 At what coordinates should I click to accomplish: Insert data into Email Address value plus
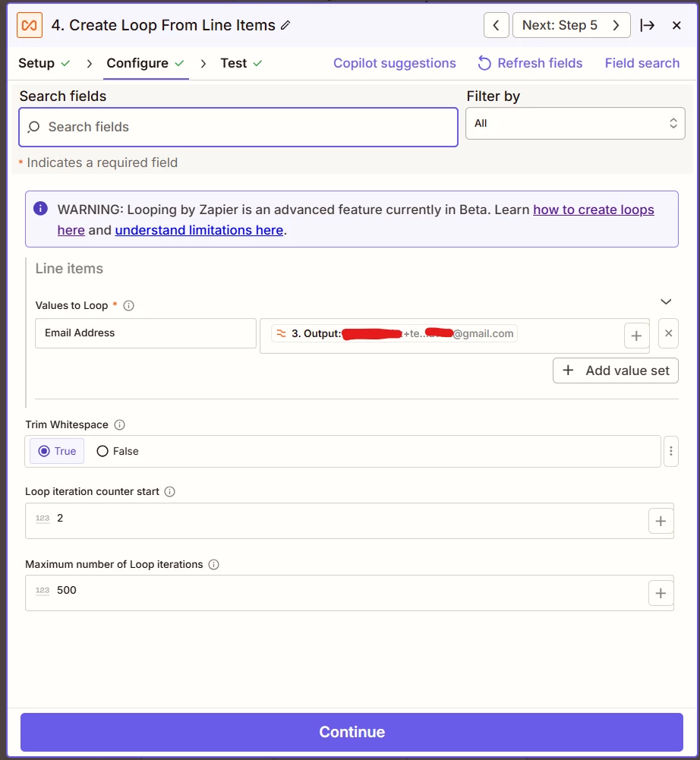click(636, 336)
